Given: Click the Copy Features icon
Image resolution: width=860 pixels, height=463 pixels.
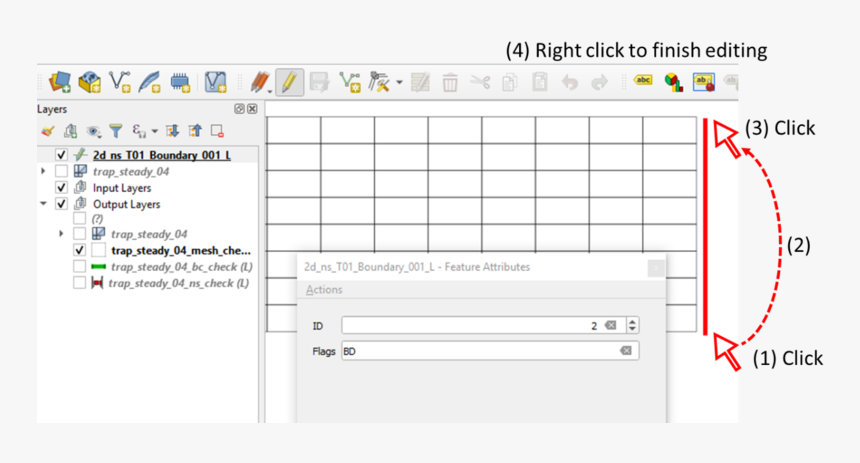Looking at the screenshot, I should pos(510,82).
